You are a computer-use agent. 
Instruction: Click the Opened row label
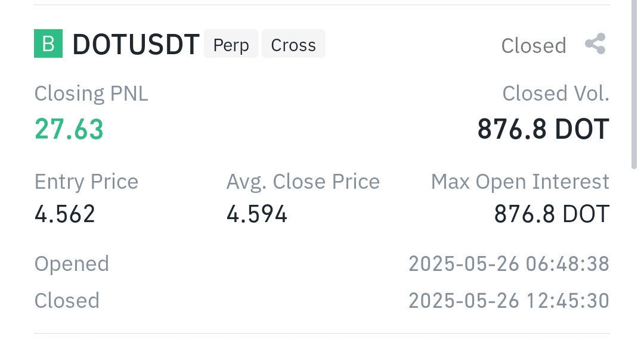pos(72,264)
